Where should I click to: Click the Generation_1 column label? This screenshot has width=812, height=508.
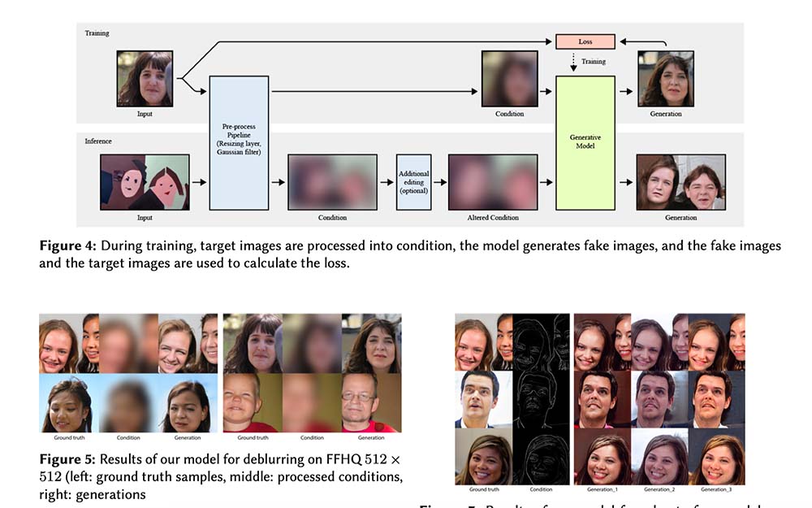603,489
